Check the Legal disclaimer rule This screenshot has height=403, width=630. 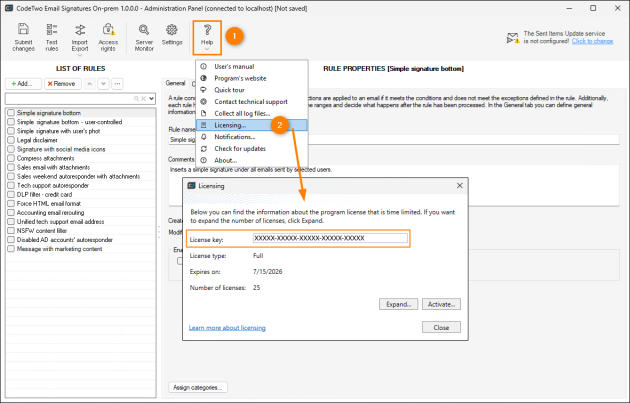(11, 140)
